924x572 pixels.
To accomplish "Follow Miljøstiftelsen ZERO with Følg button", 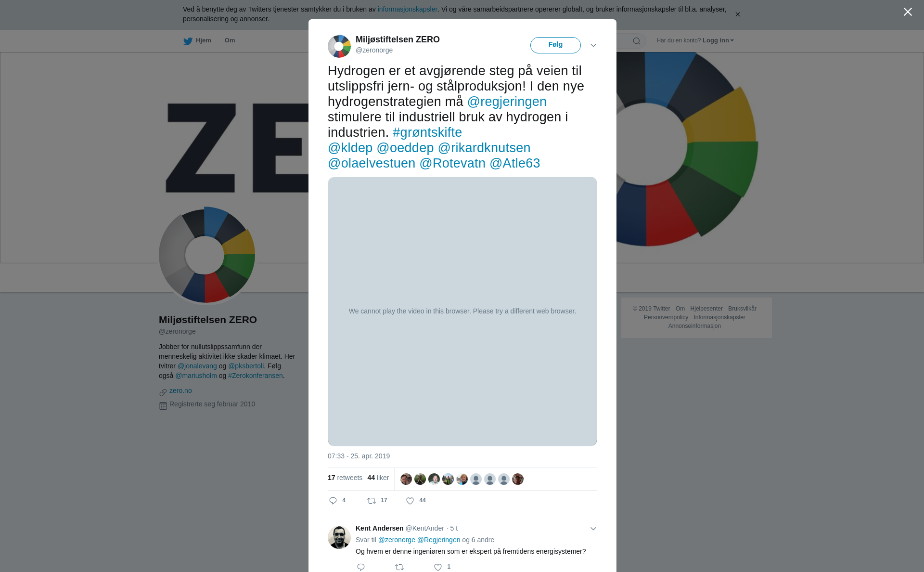I will (x=555, y=45).
